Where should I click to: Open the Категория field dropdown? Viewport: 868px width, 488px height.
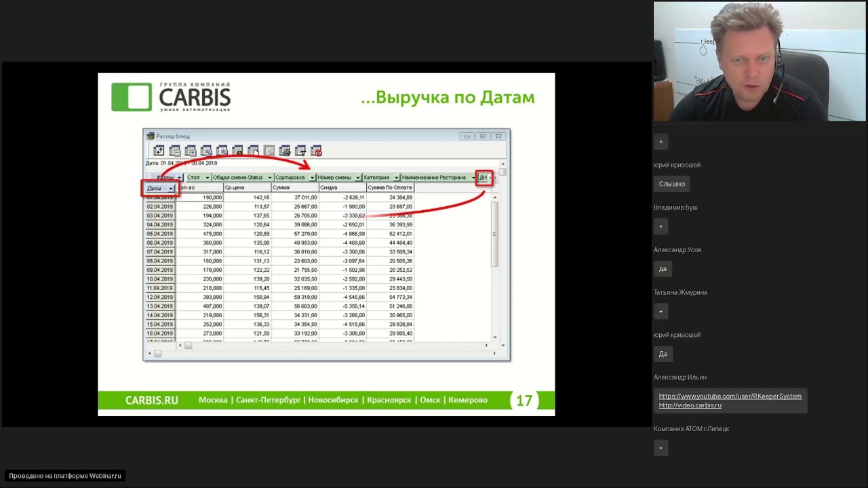pos(396,178)
